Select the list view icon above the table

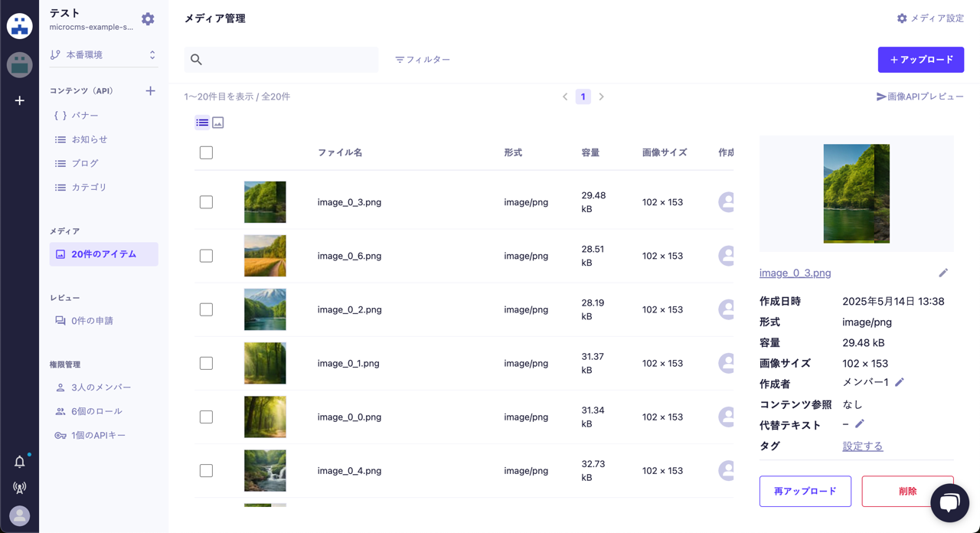pyautogui.click(x=202, y=122)
